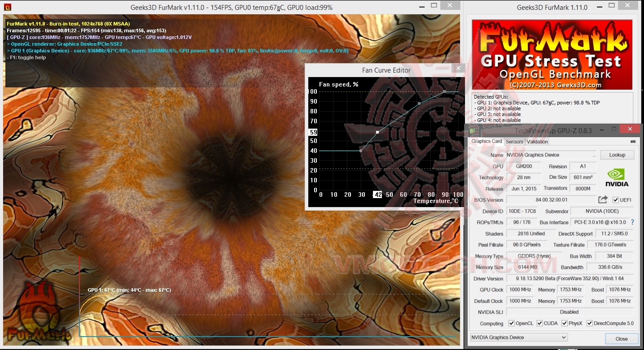Click the Driver Version field
Image resolution: width=644 pixels, height=350 pixels.
pos(570,278)
